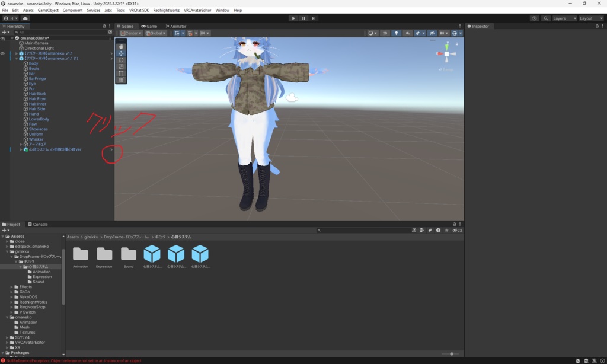Select the Rect tool
This screenshot has height=364, width=607.
point(121,71)
